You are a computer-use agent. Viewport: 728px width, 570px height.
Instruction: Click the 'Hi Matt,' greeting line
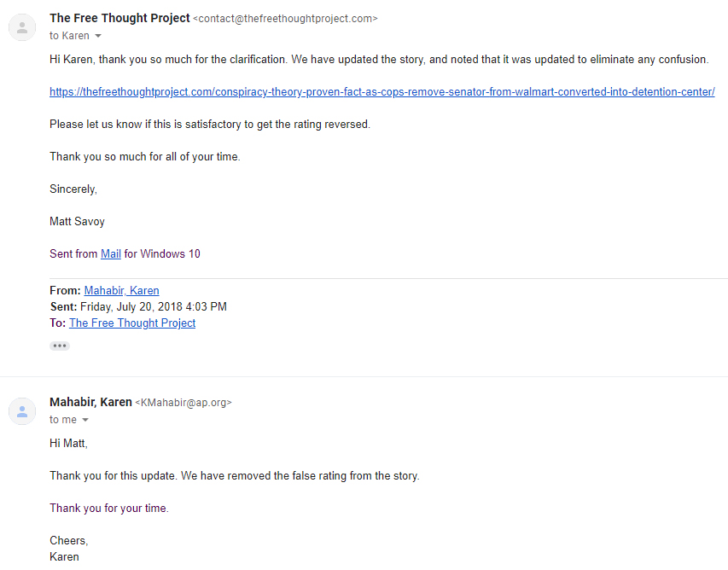coord(69,443)
